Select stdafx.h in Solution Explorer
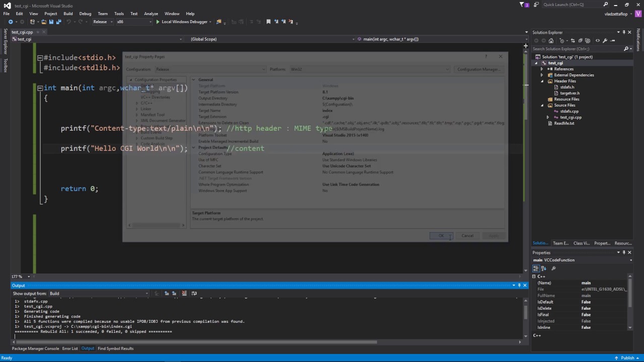Screen dimensions: 644x362 click(567, 87)
